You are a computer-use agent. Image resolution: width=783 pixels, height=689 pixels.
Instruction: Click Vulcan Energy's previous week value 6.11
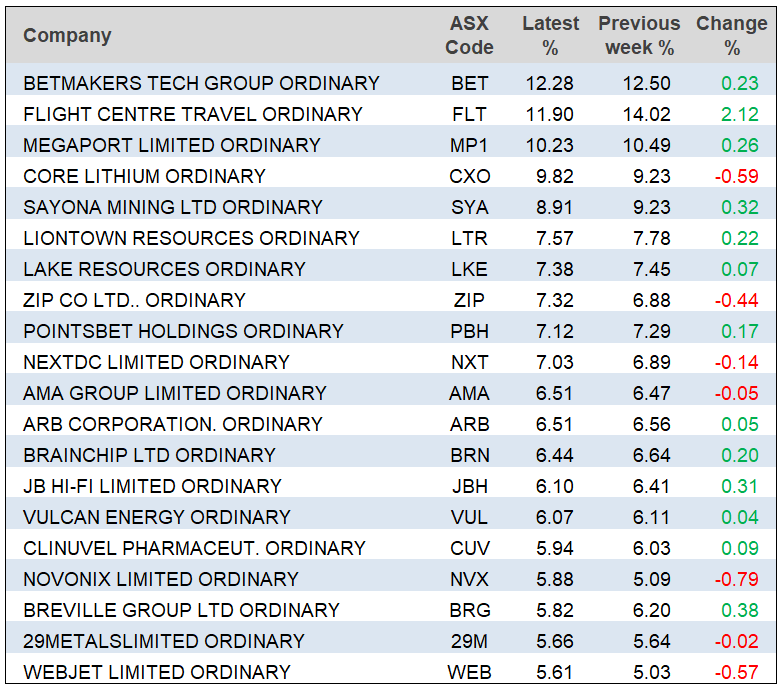click(x=652, y=517)
